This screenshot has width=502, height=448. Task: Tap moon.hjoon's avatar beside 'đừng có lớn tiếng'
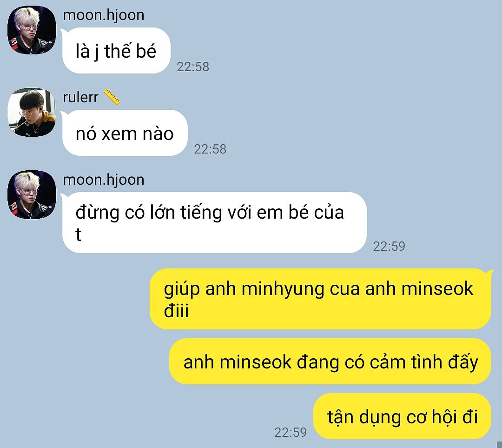pos(32,194)
